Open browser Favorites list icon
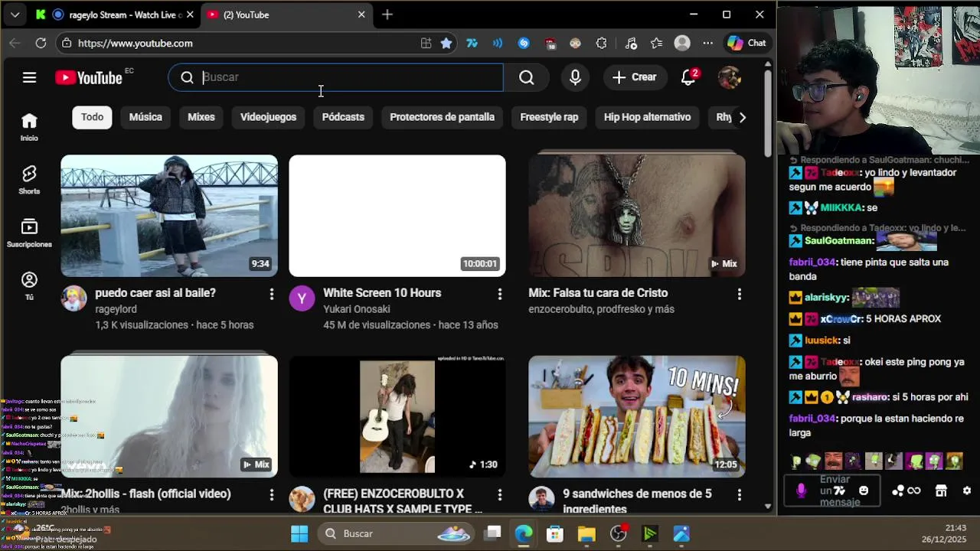Viewport: 980px width, 551px height. pos(656,44)
